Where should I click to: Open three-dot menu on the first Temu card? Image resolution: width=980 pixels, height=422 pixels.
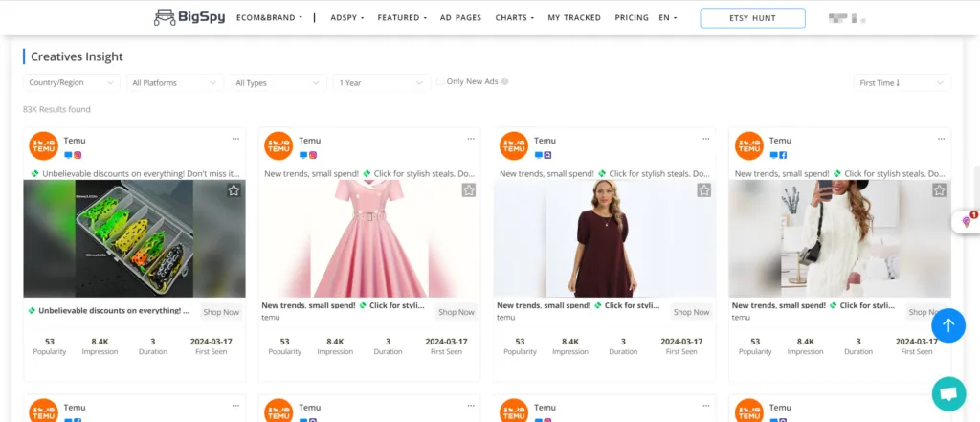(234, 139)
